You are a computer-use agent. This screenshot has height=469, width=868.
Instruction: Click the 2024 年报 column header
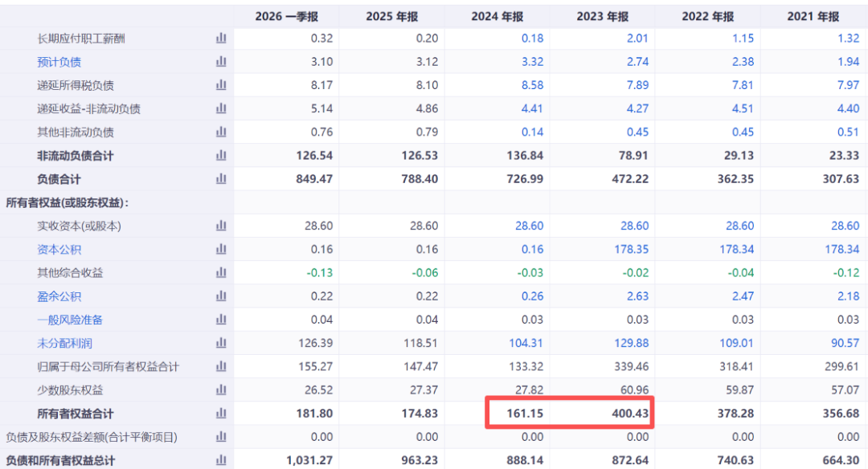click(x=497, y=17)
